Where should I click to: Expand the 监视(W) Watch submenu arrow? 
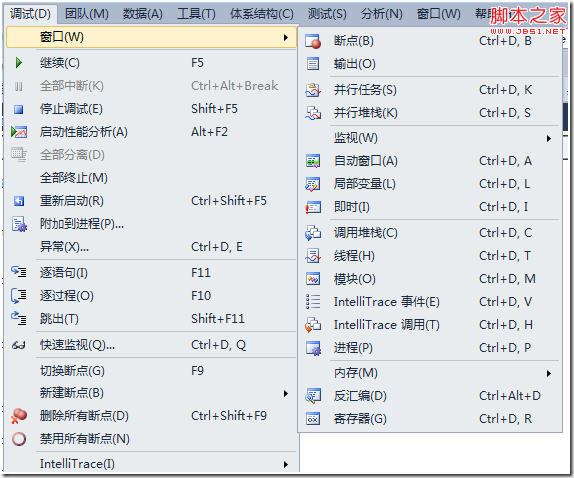549,138
